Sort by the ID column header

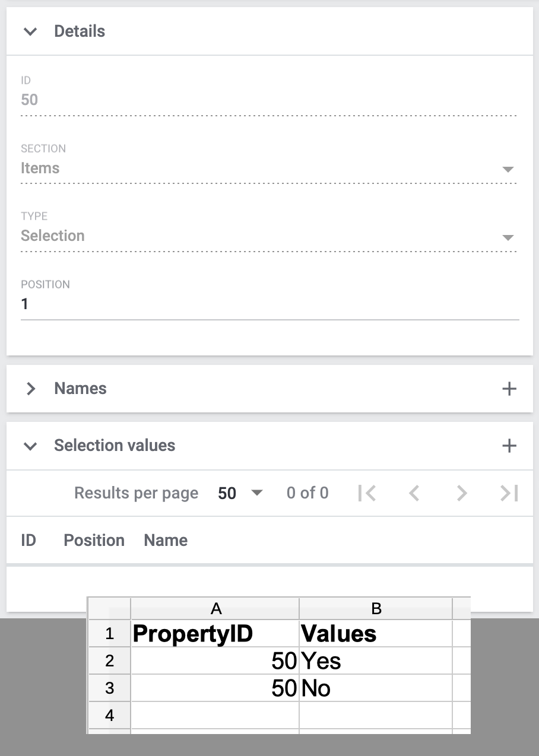(28, 541)
